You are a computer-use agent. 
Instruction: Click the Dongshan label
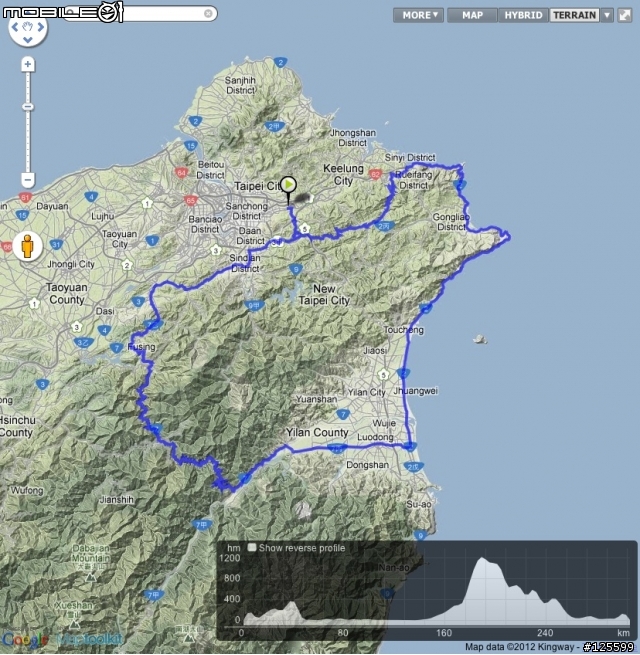pos(368,465)
